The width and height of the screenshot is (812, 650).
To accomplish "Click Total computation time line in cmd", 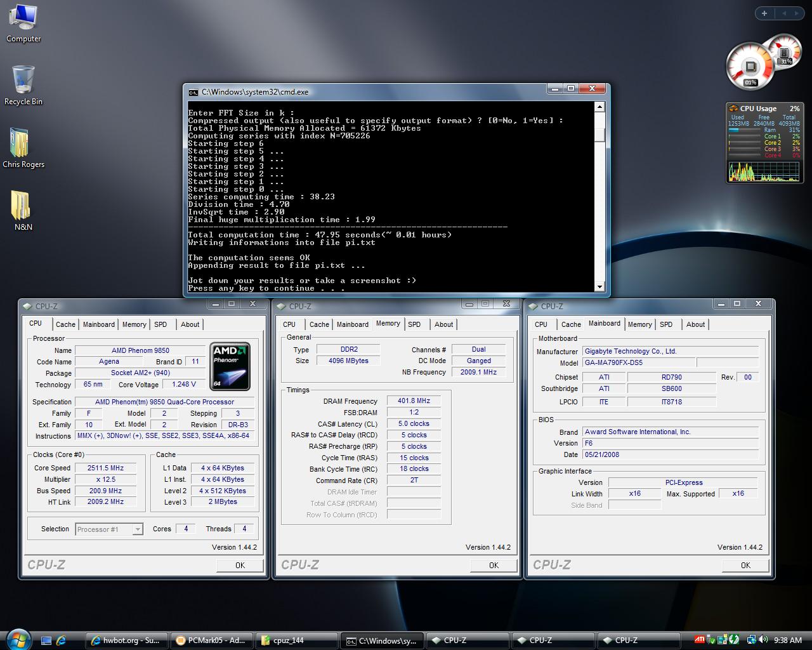I will tap(320, 235).
